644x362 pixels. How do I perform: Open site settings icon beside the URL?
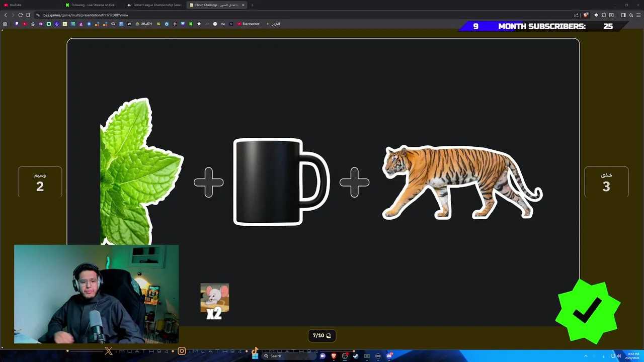[x=38, y=15]
